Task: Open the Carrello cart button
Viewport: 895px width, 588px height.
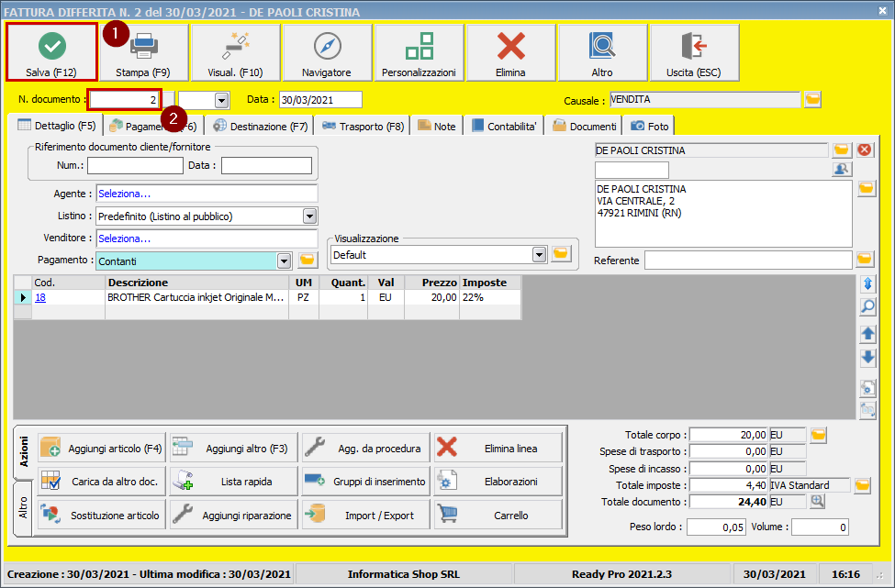Action: [x=498, y=515]
